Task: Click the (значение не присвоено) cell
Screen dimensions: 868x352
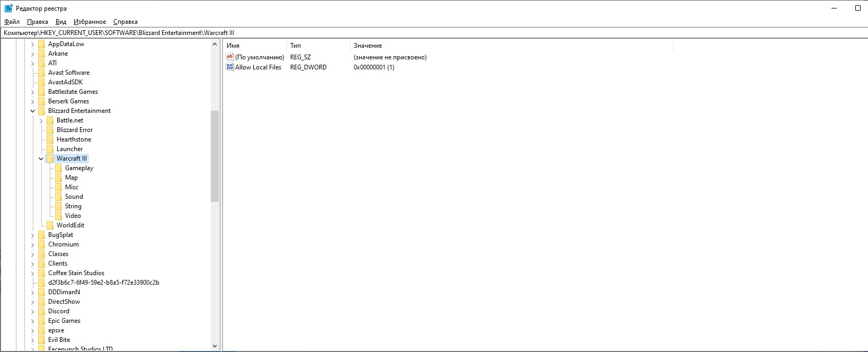Action: (390, 57)
